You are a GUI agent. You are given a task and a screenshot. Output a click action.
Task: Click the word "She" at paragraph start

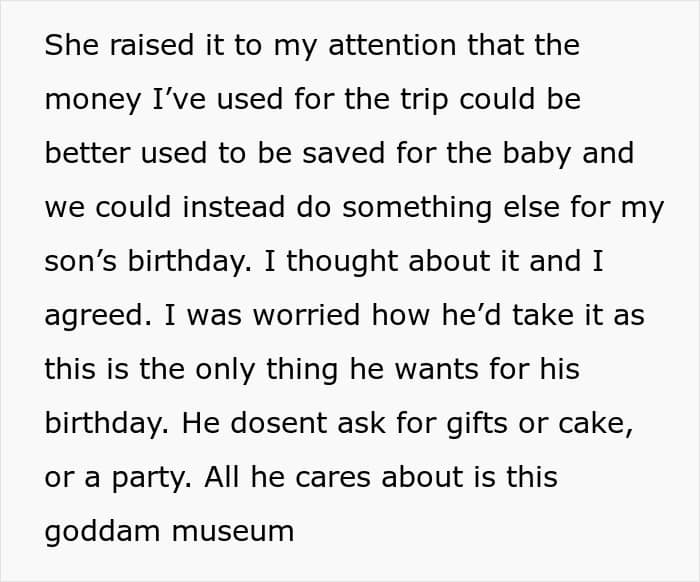coord(71,45)
